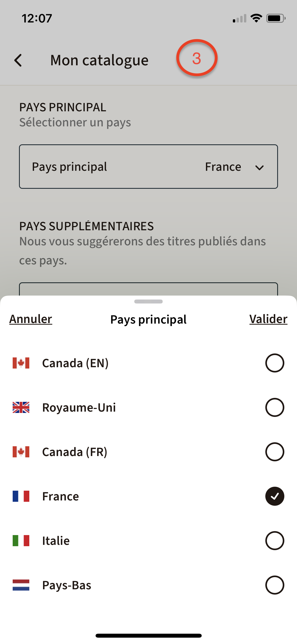Click the bottom sheet drag handle

148,302
